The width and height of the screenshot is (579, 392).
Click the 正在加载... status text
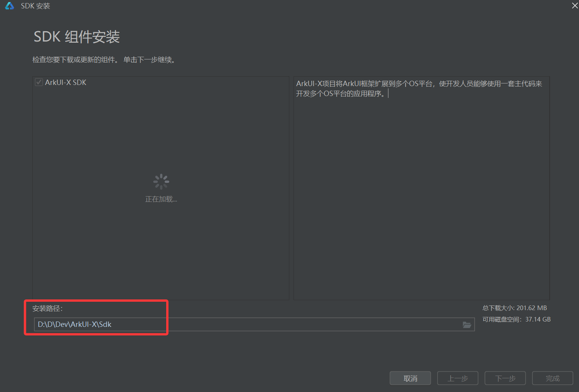[x=161, y=199]
